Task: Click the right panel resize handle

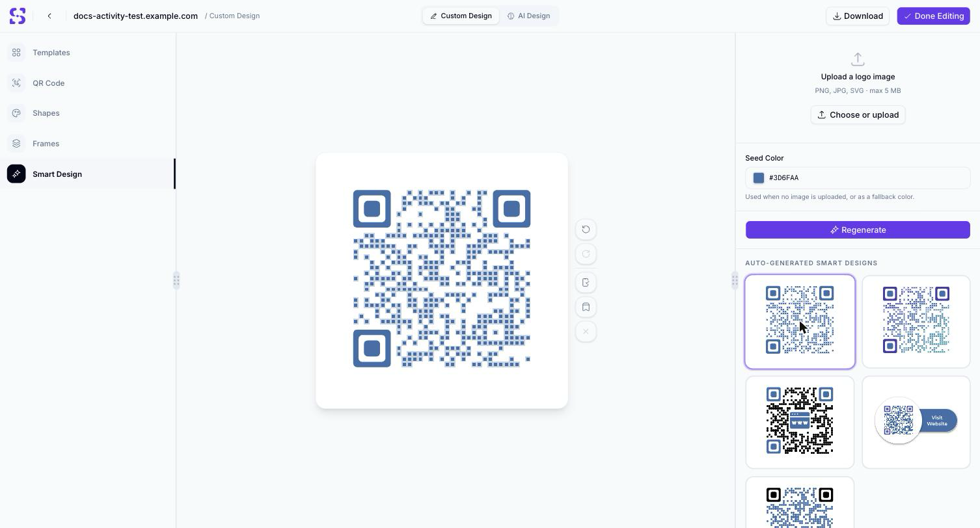Action: (x=735, y=281)
